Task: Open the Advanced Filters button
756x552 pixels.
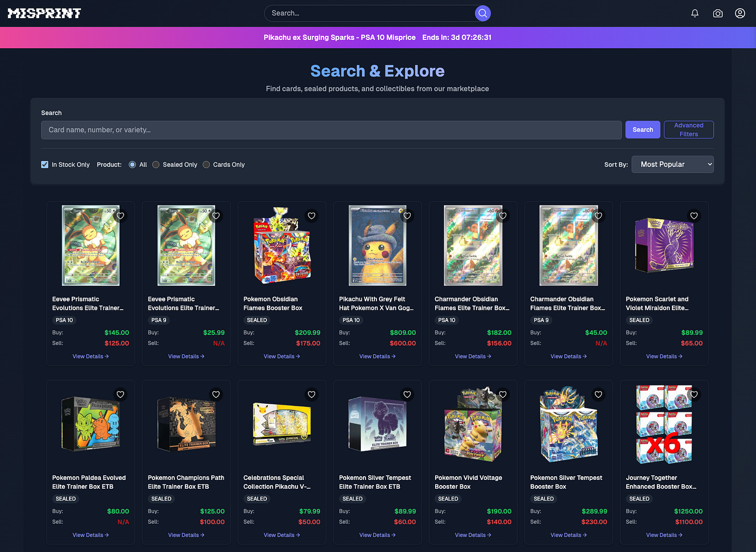Action: pyautogui.click(x=688, y=130)
